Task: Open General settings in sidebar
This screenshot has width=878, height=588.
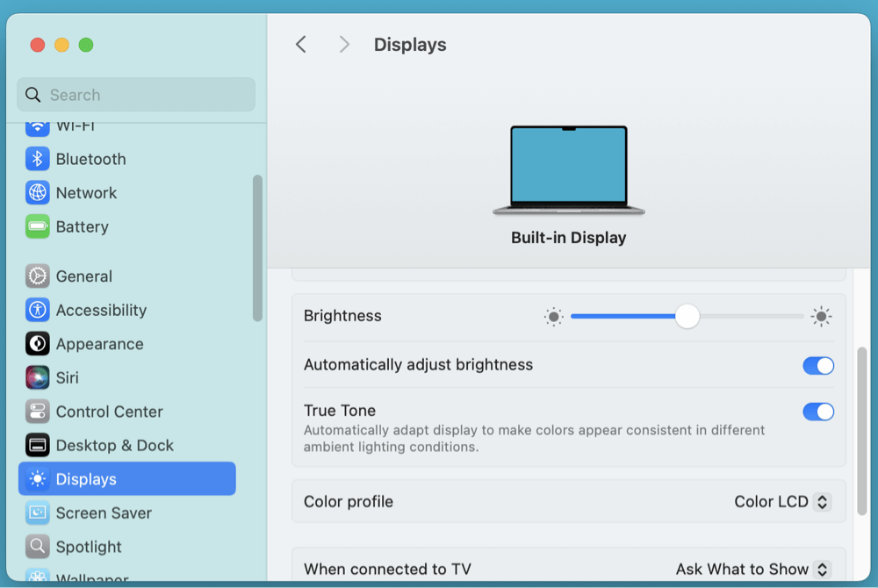Action: (84, 276)
